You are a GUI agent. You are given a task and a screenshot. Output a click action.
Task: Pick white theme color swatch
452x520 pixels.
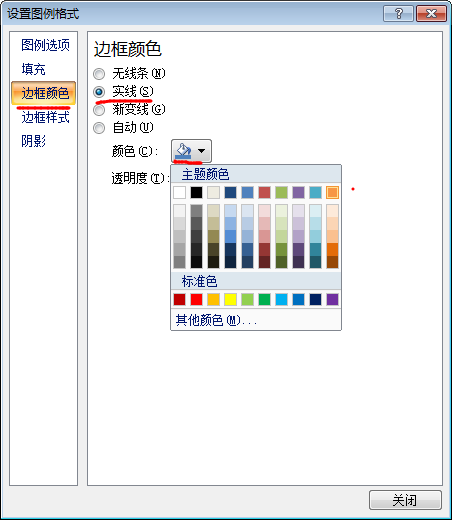(x=179, y=192)
